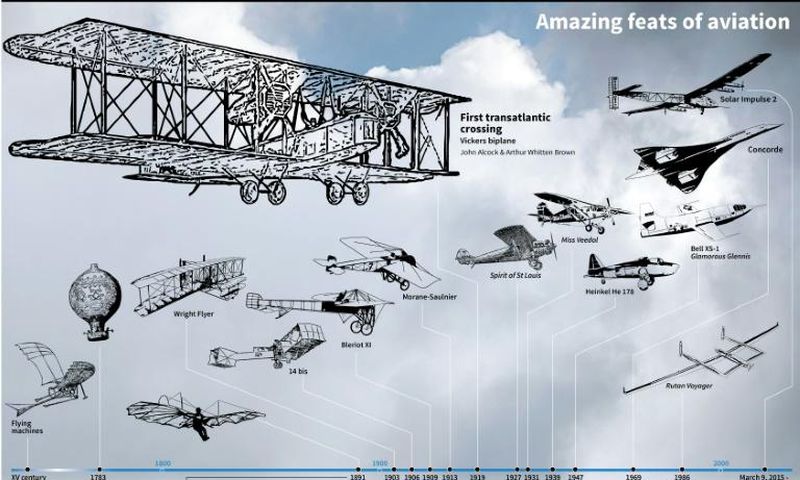Click the 1891 timeline dot

[x=358, y=469]
